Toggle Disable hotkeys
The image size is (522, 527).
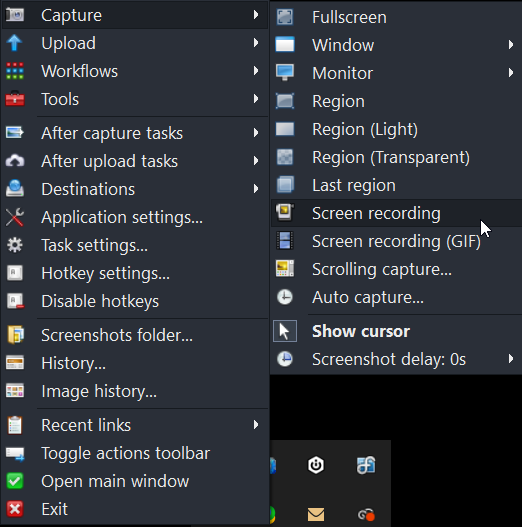(x=135, y=301)
